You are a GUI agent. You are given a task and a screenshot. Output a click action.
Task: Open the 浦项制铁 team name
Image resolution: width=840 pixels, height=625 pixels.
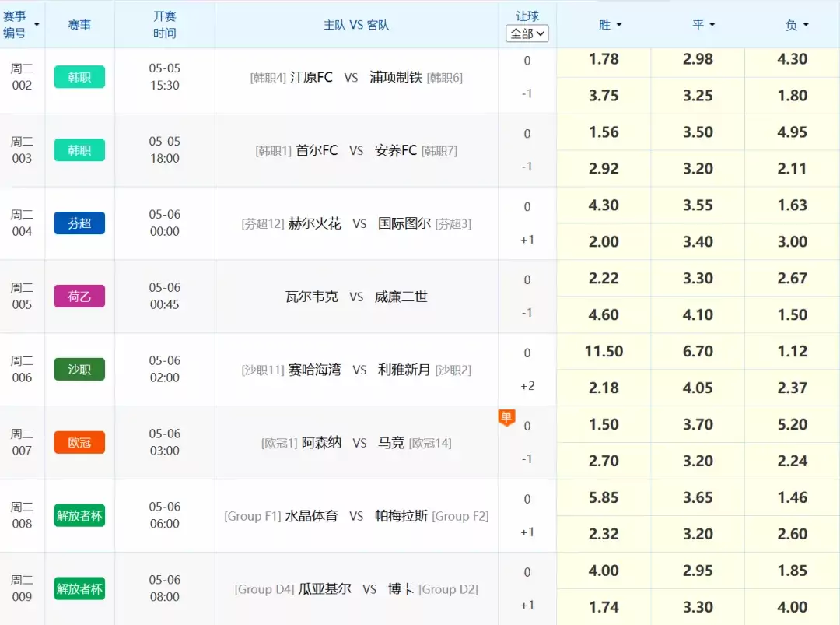396,77
